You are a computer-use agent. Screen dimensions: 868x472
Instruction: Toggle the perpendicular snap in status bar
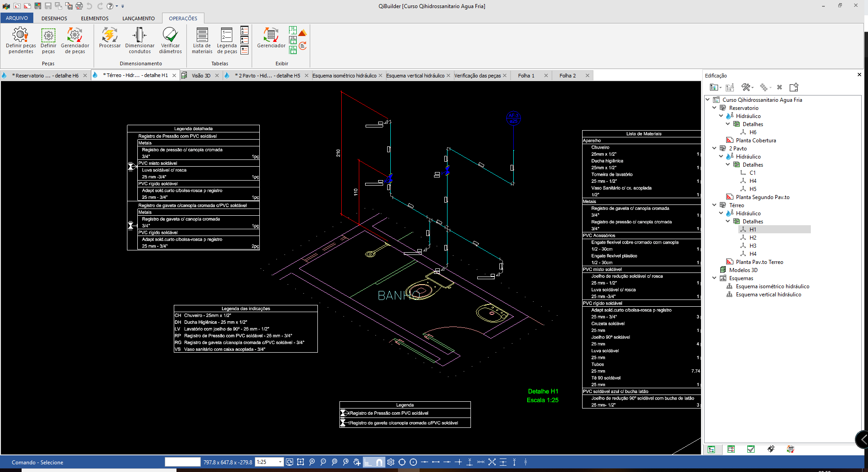tap(470, 462)
